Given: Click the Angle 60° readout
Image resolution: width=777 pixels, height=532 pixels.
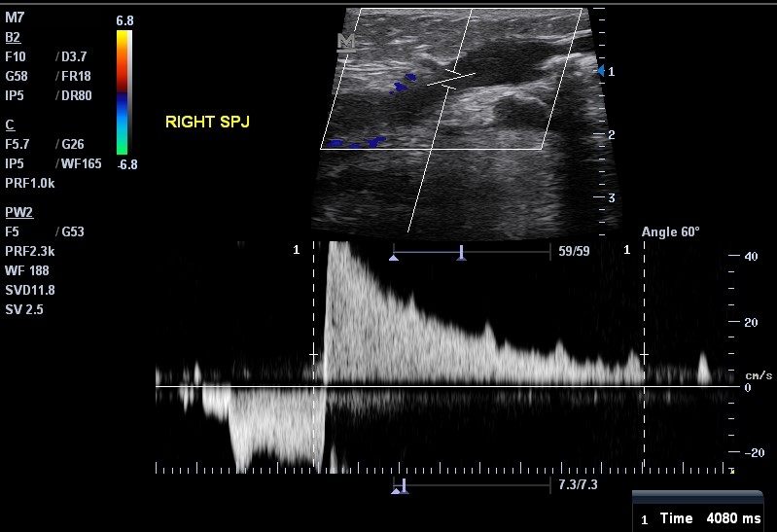Looking at the screenshot, I should click(670, 232).
